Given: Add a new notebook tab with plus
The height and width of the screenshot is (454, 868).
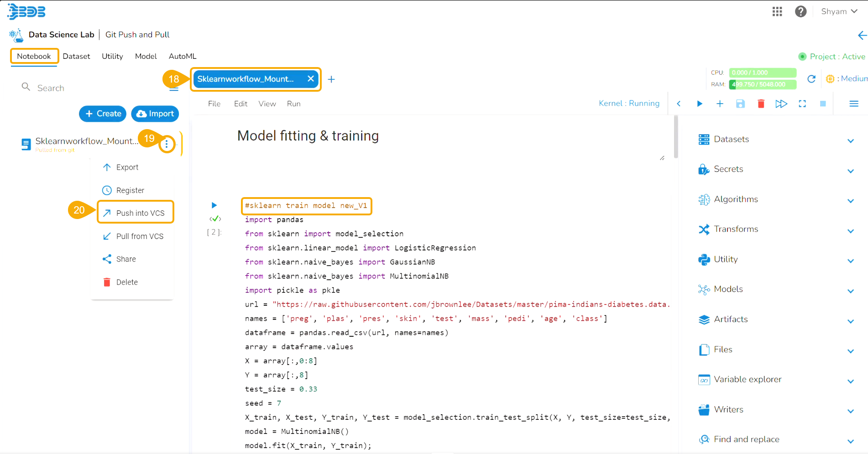Looking at the screenshot, I should (331, 79).
